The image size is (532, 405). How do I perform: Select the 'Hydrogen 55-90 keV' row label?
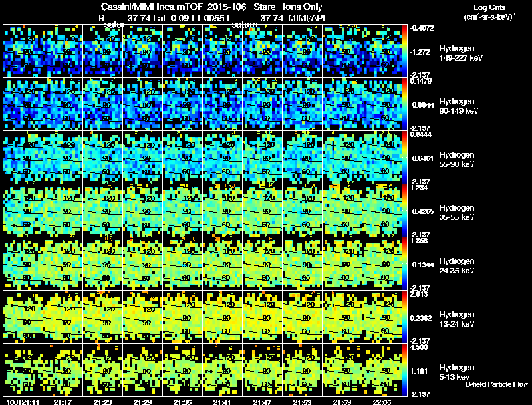pyautogui.click(x=457, y=160)
